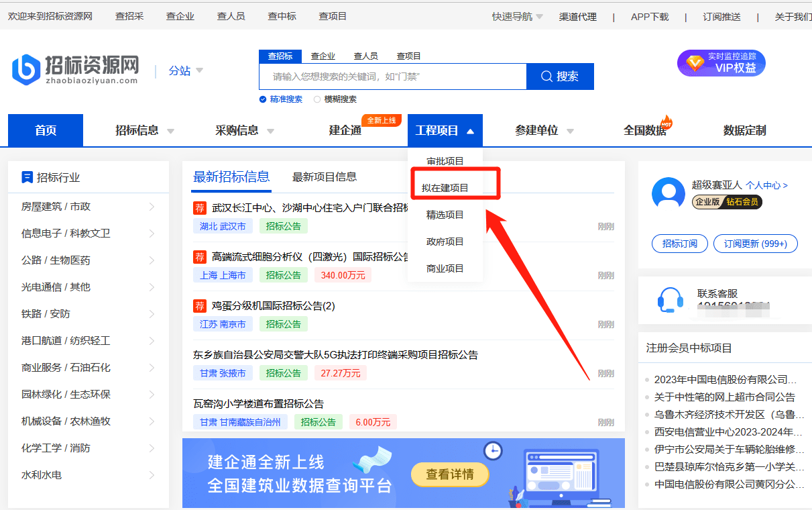Select the 查项目 search tab
Image resolution: width=812 pixels, height=510 pixels.
tap(409, 56)
